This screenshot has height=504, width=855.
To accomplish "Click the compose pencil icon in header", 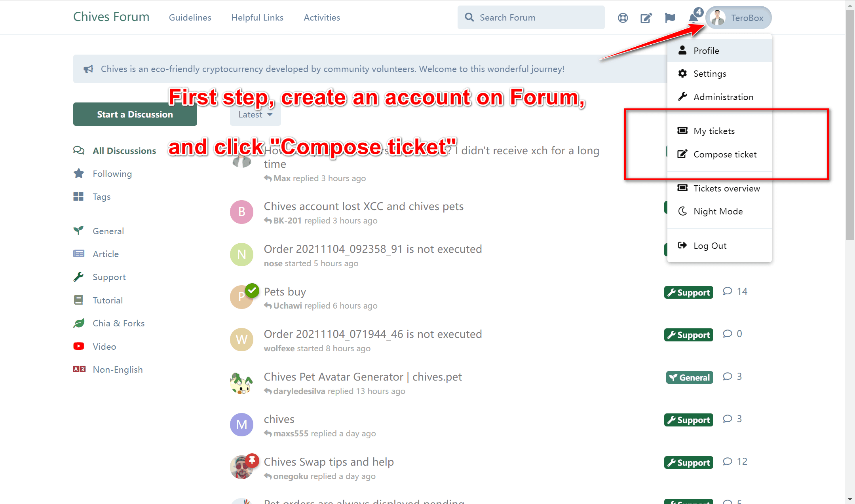I will [646, 18].
